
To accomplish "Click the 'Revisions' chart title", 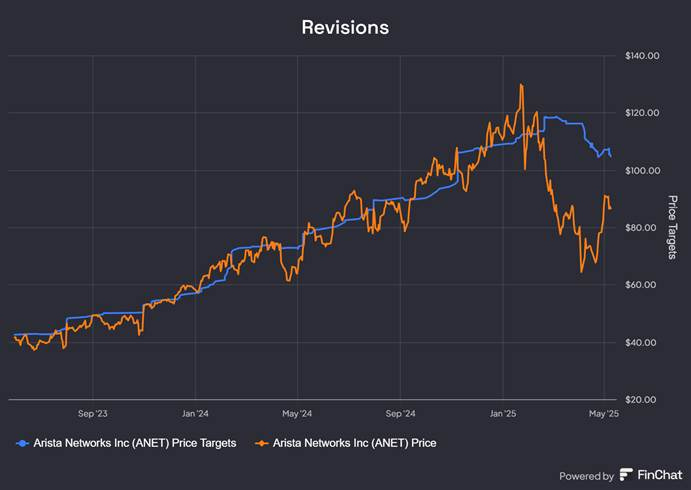I will (346, 27).
